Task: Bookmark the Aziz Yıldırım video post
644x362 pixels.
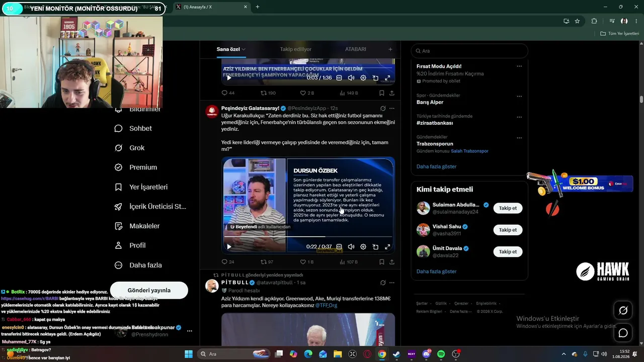Action: [382, 93]
